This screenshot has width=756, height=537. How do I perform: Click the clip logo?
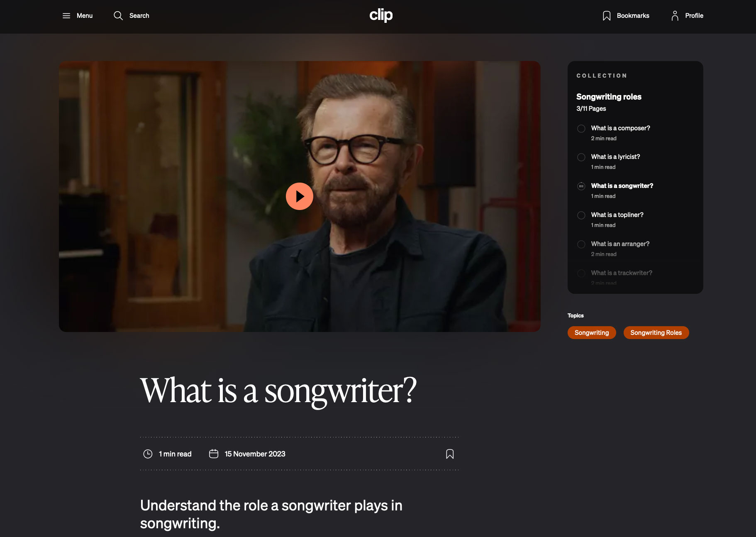[x=381, y=15]
